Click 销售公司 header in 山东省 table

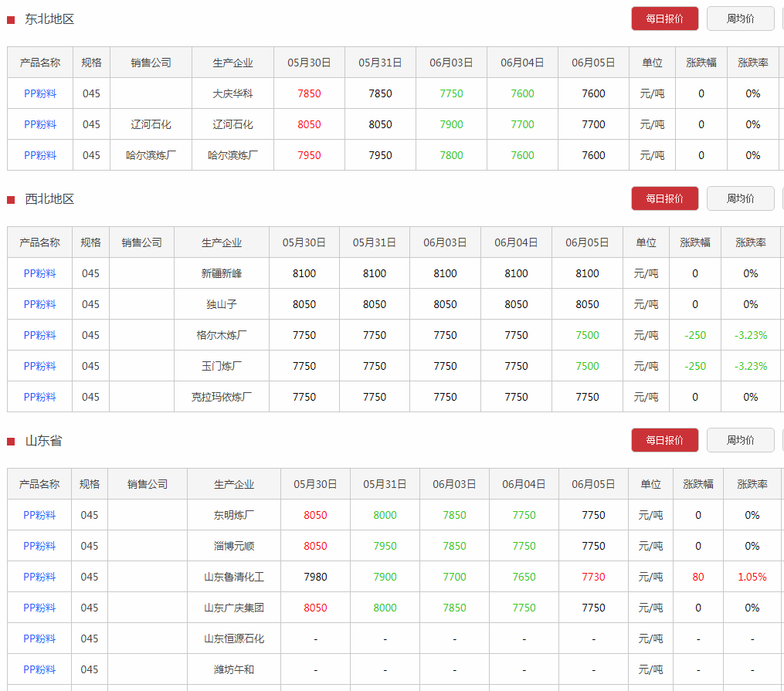click(x=148, y=484)
